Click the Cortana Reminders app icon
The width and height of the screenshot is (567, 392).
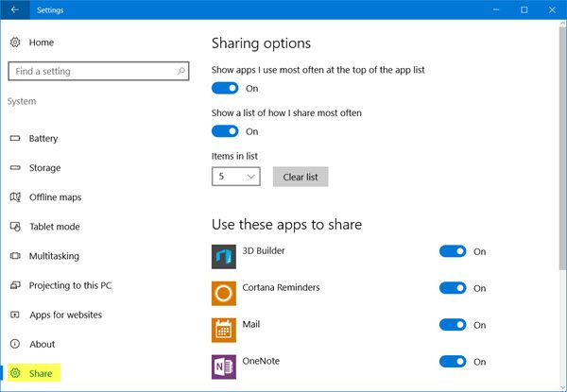pyautogui.click(x=224, y=293)
